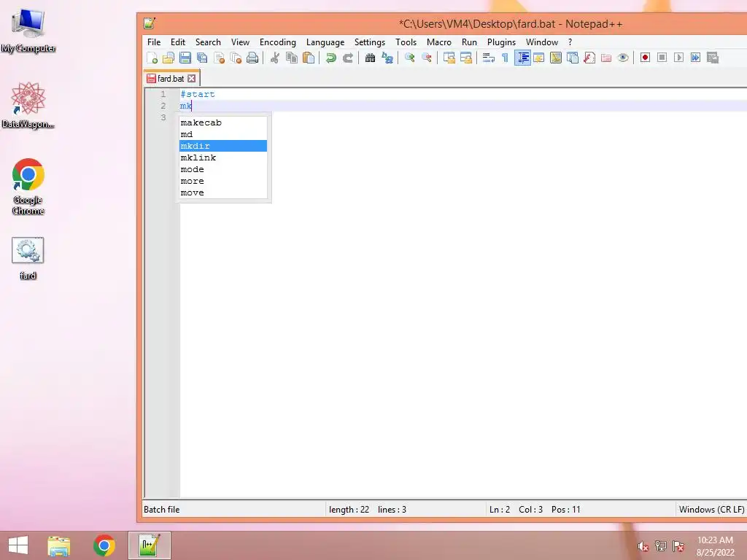Image resolution: width=747 pixels, height=560 pixels.
Task: Save the file with the Save icon
Action: pyautogui.click(x=185, y=58)
